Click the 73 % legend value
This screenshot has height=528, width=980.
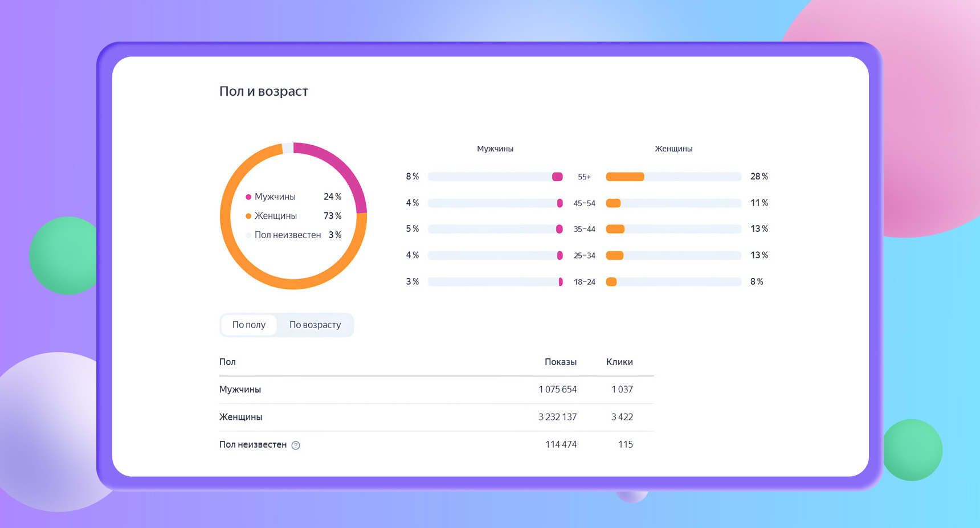(x=332, y=216)
